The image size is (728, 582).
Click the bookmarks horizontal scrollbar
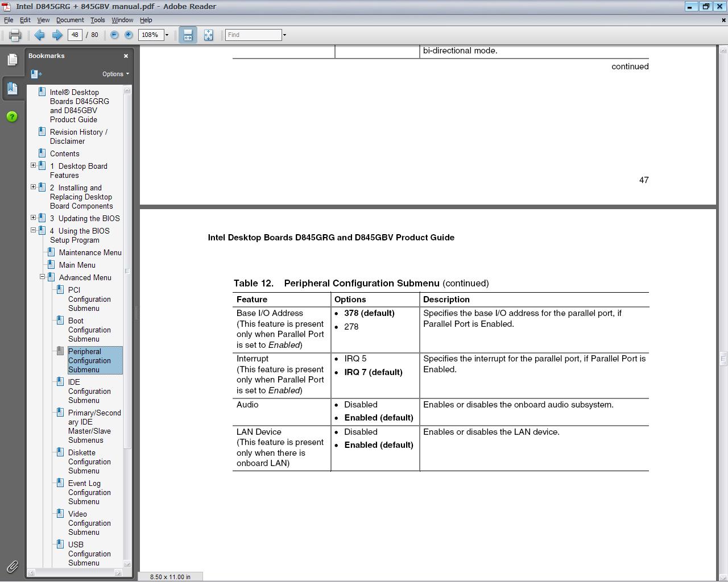pyautogui.click(x=75, y=573)
